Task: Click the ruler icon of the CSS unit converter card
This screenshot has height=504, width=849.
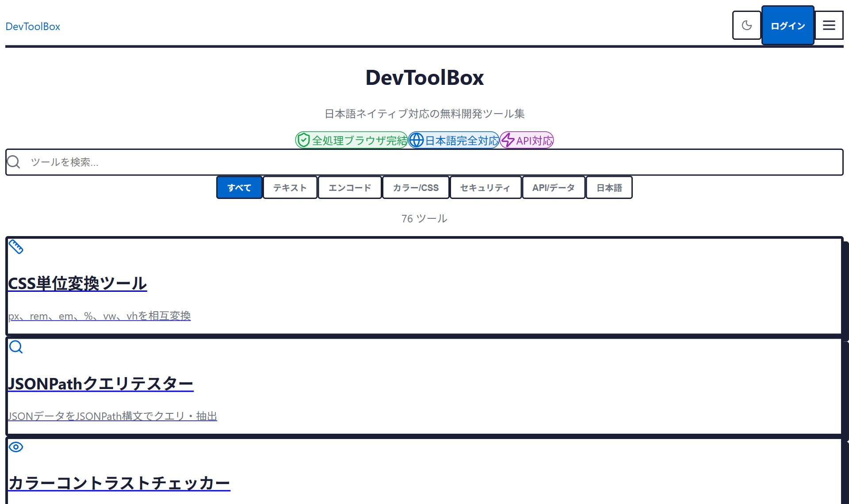Action: (x=16, y=247)
